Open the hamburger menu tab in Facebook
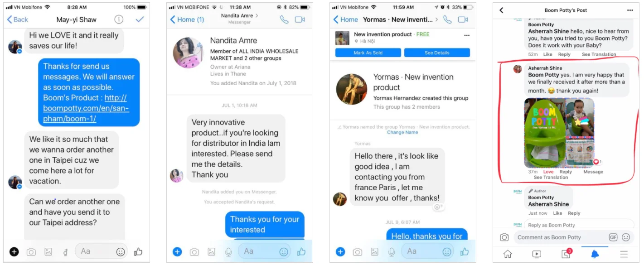The height and width of the screenshot is (265, 644). (624, 254)
